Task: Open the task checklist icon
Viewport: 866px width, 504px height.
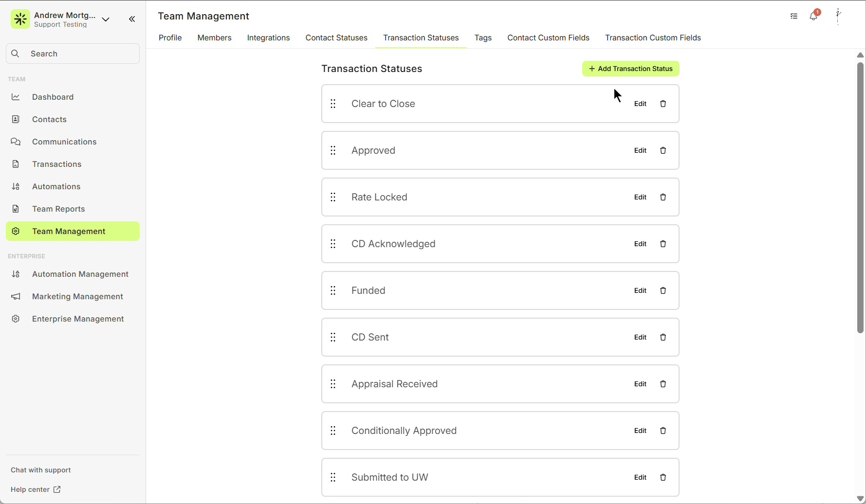Action: pos(794,16)
